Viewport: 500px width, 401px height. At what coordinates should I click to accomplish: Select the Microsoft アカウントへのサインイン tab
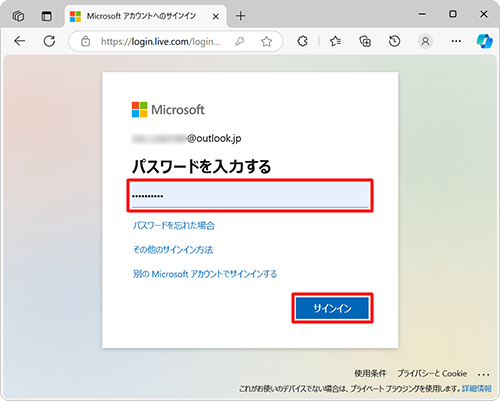pos(146,16)
